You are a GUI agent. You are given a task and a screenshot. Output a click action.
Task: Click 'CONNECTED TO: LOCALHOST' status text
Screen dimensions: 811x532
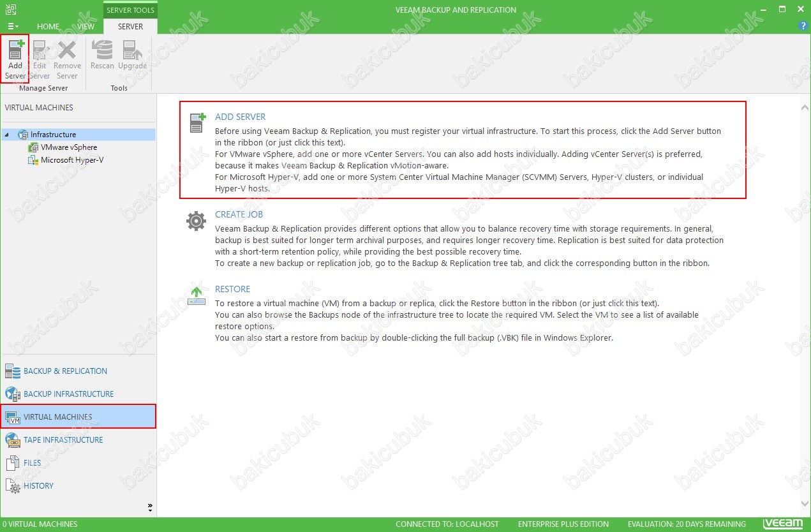[x=447, y=524]
